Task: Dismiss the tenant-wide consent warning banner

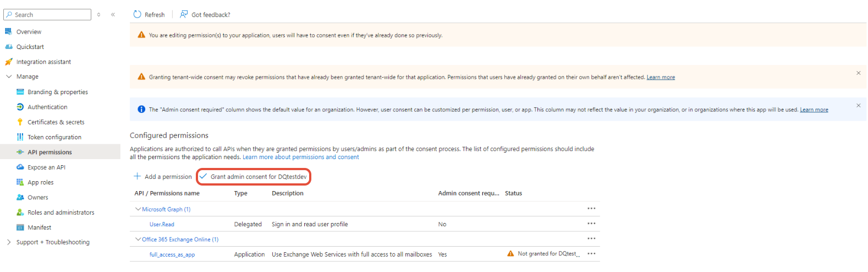Action: point(858,73)
